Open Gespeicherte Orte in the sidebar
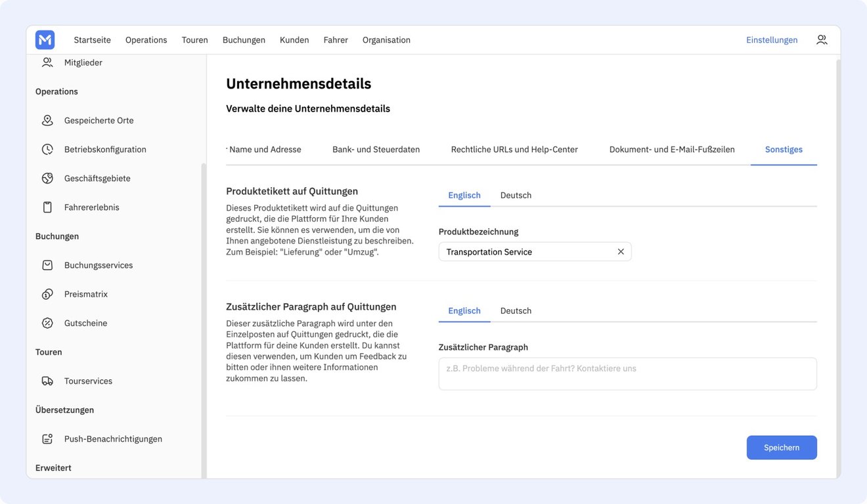867x504 pixels. click(x=99, y=121)
